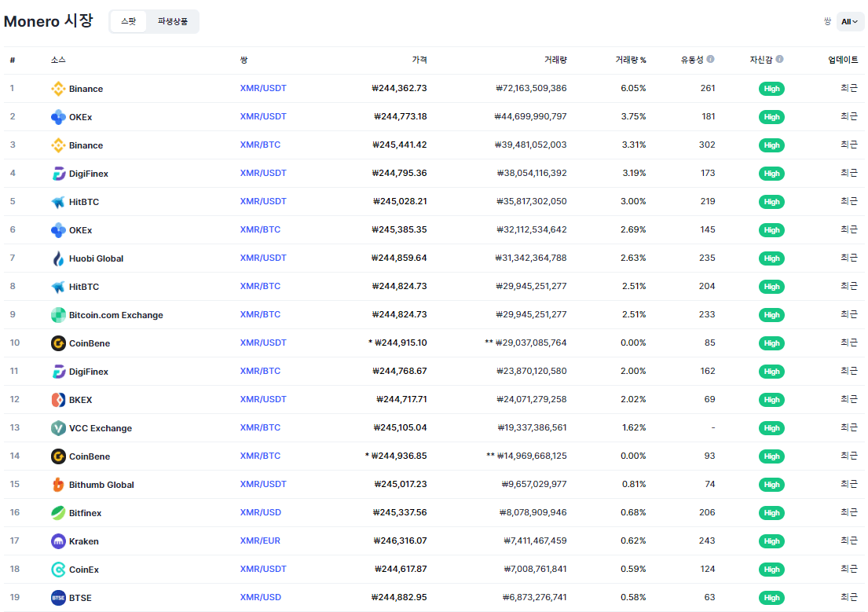Open XMR/EUR pair link for Kraken

(x=260, y=541)
